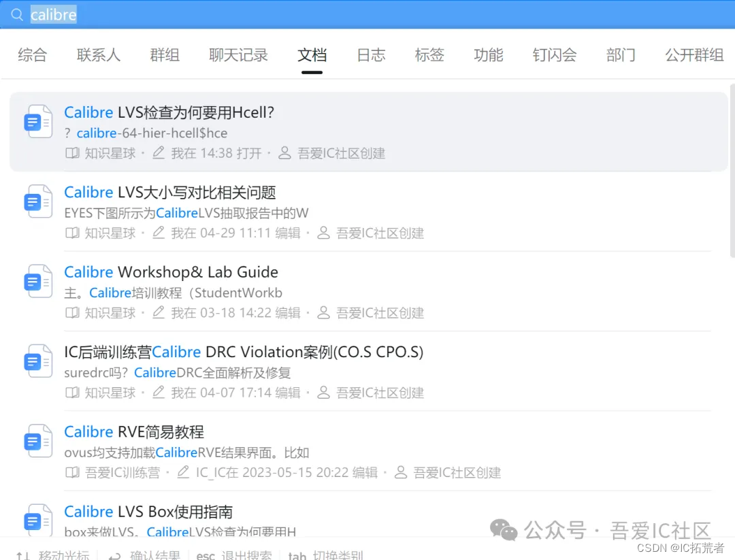Click the search input containing "calibre"
The image size is (735, 560).
point(53,14)
